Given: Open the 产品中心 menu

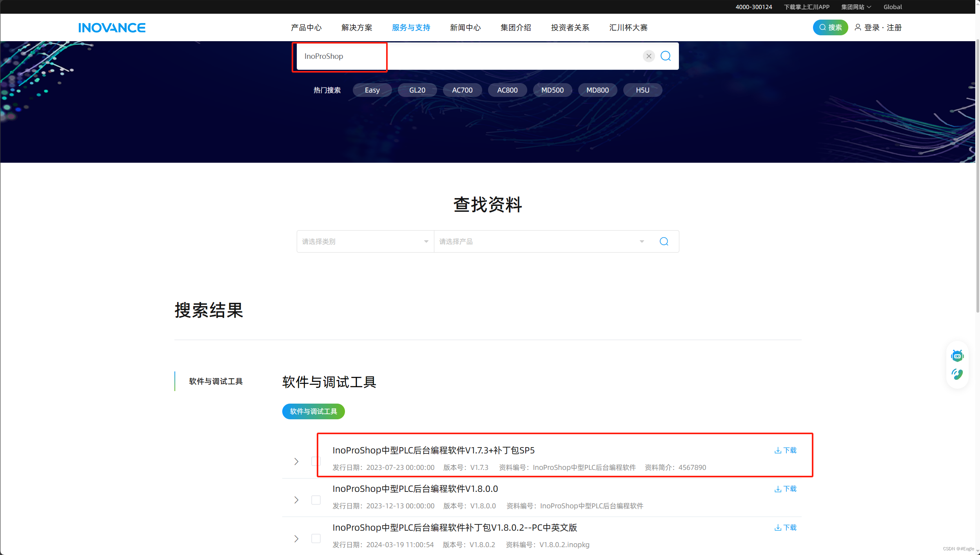Looking at the screenshot, I should pyautogui.click(x=306, y=27).
